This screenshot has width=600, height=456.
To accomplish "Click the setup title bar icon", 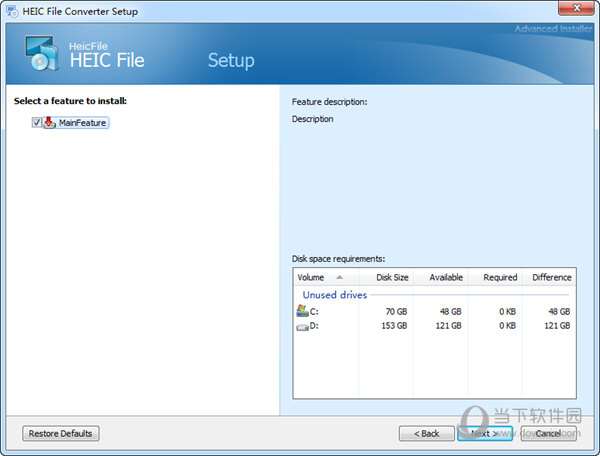I will click(x=12, y=11).
